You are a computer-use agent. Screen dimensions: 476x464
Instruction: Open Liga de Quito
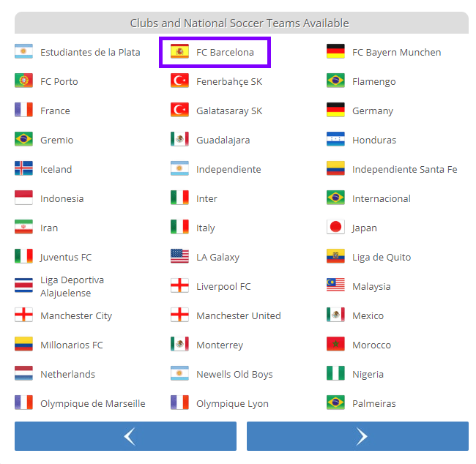[x=382, y=258]
